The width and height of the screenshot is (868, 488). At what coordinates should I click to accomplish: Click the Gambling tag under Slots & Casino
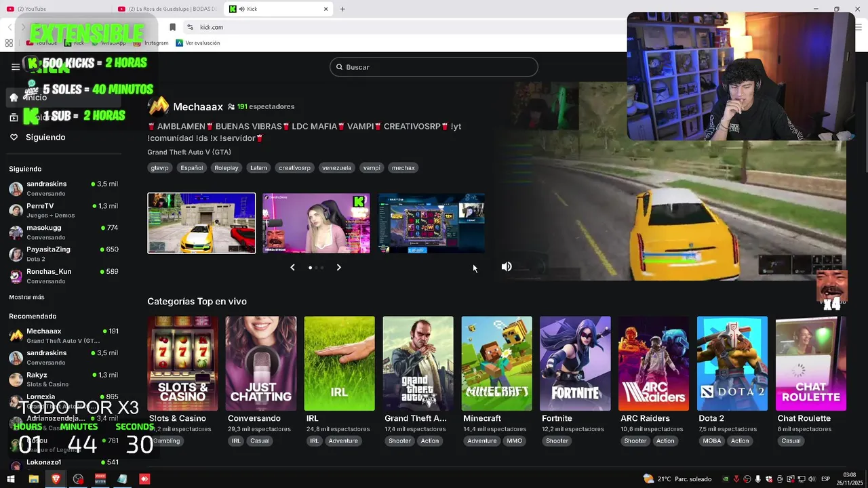point(166,441)
